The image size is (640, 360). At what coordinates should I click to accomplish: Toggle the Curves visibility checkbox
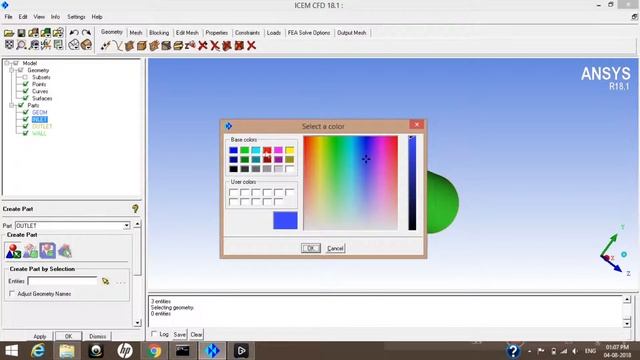pyautogui.click(x=25, y=91)
